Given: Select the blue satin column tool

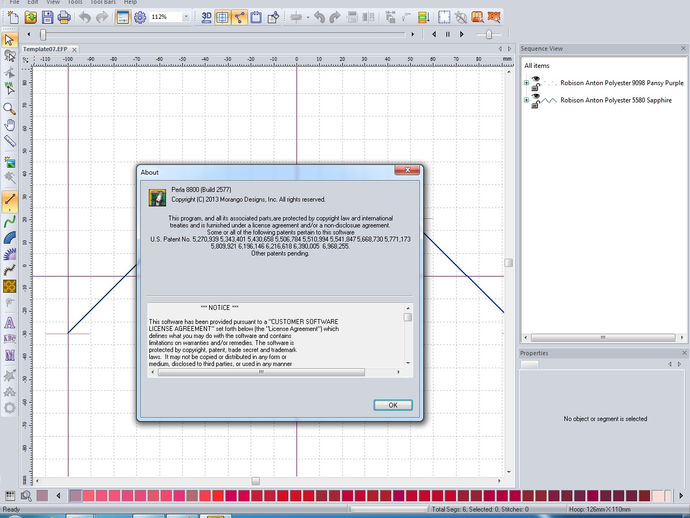Looking at the screenshot, I should 9,238.
